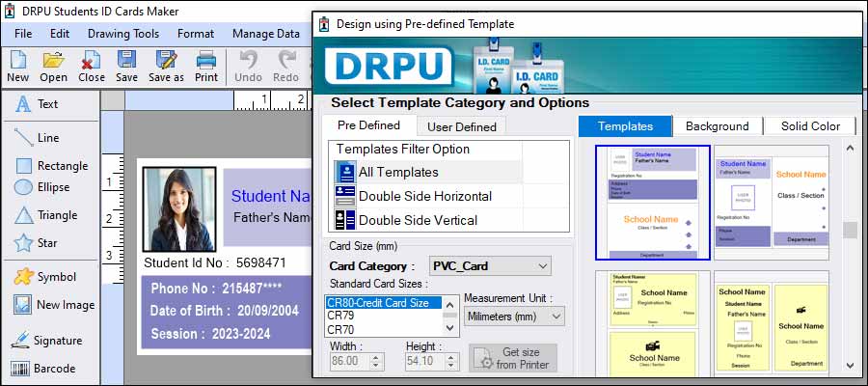Select the Ellipse shape tool
The width and height of the screenshot is (868, 386).
(x=42, y=187)
